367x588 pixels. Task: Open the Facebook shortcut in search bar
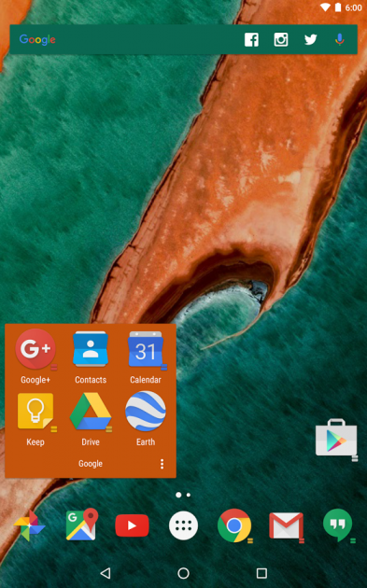251,39
